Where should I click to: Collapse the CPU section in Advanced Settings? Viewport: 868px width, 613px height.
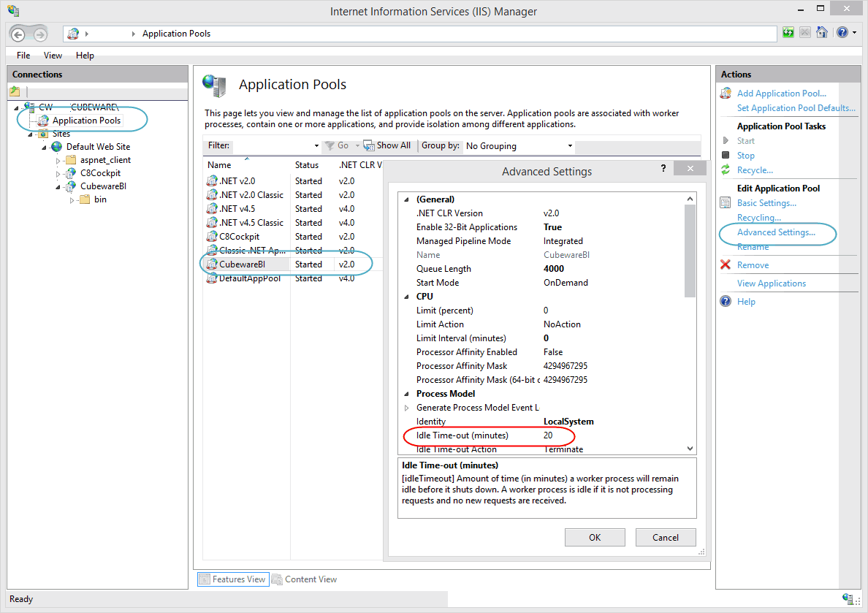(x=406, y=297)
